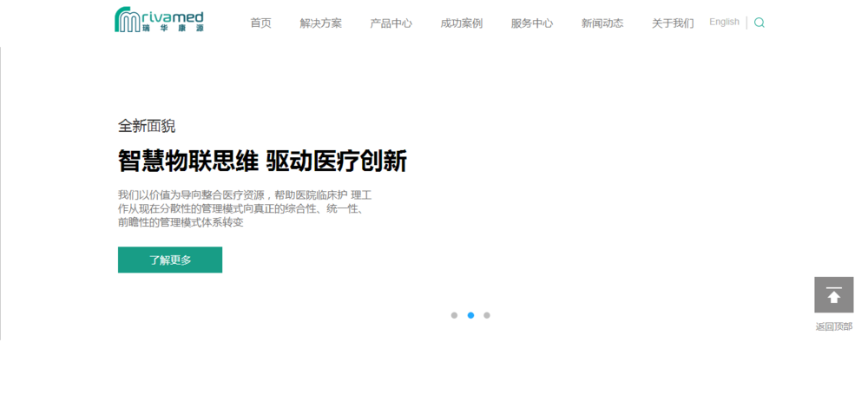Click the rivamed logo

pos(159,19)
